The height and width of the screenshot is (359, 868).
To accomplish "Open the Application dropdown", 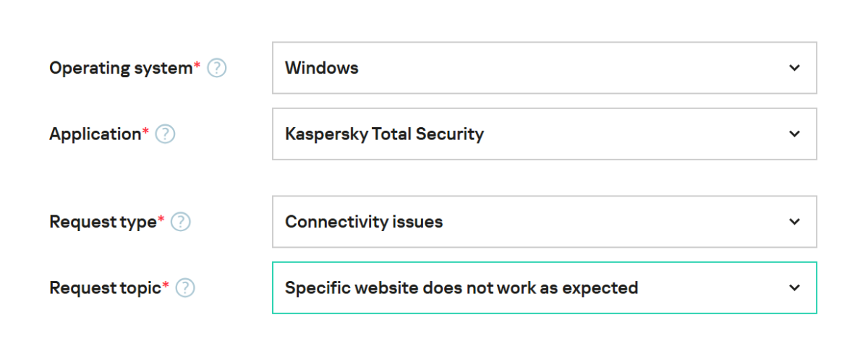I will pos(544,134).
